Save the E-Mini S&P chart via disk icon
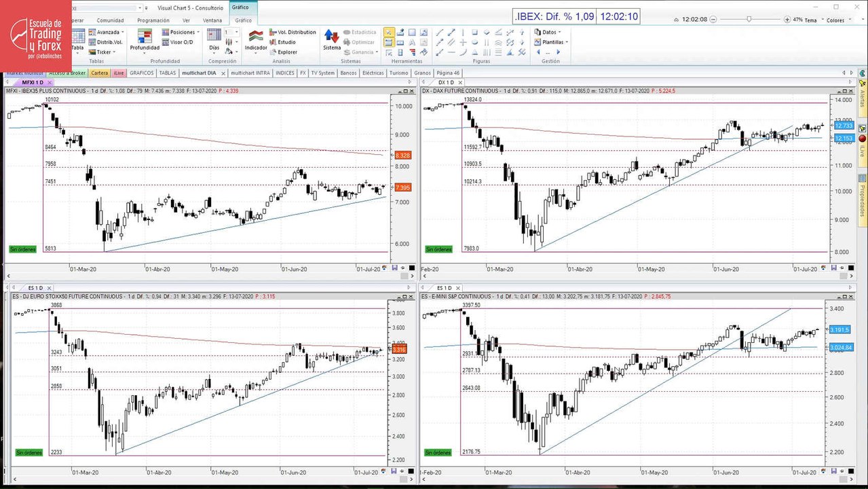 pyautogui.click(x=833, y=471)
